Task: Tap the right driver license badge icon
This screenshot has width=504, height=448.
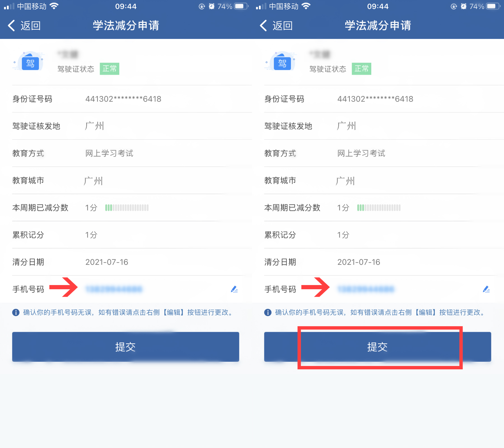Action: pyautogui.click(x=282, y=62)
